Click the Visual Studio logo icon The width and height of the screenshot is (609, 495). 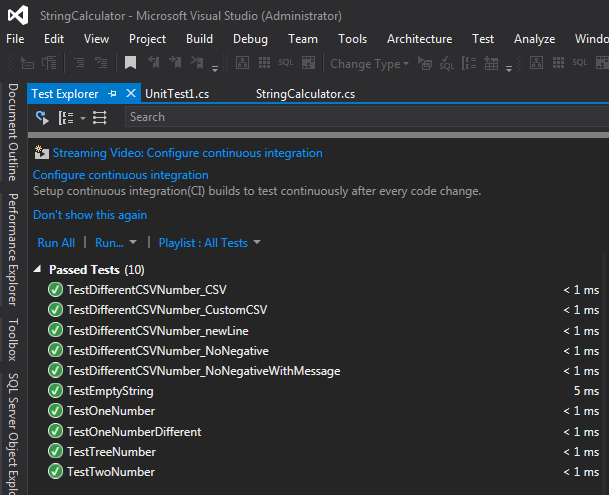click(x=18, y=16)
